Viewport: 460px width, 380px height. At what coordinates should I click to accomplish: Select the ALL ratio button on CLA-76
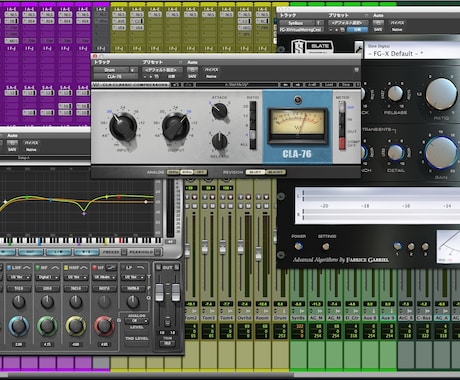tap(253, 144)
